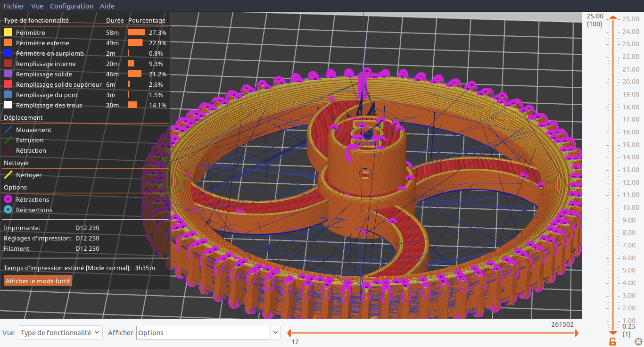The width and height of the screenshot is (644, 347).
Task: Click the vertical layer slider top thumb
Action: click(x=612, y=18)
